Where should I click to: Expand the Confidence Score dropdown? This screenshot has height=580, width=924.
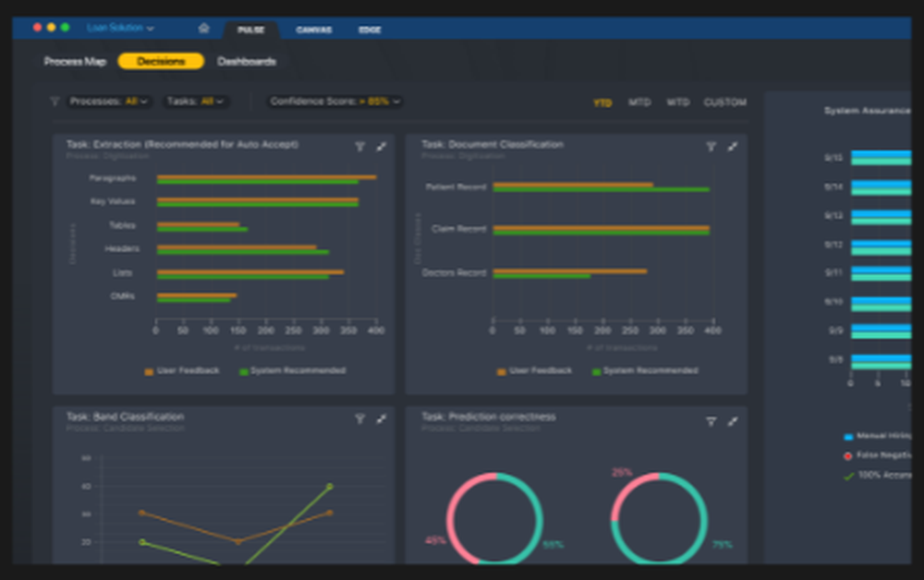(335, 102)
